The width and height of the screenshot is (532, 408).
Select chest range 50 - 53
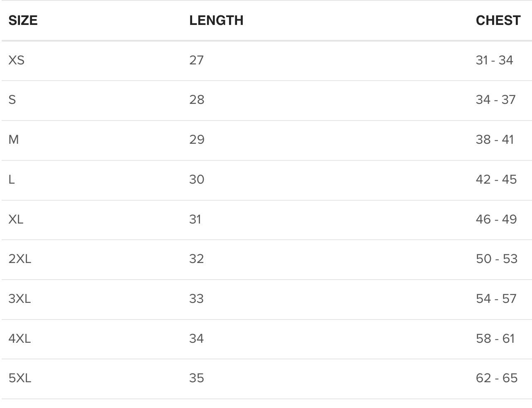click(x=496, y=259)
